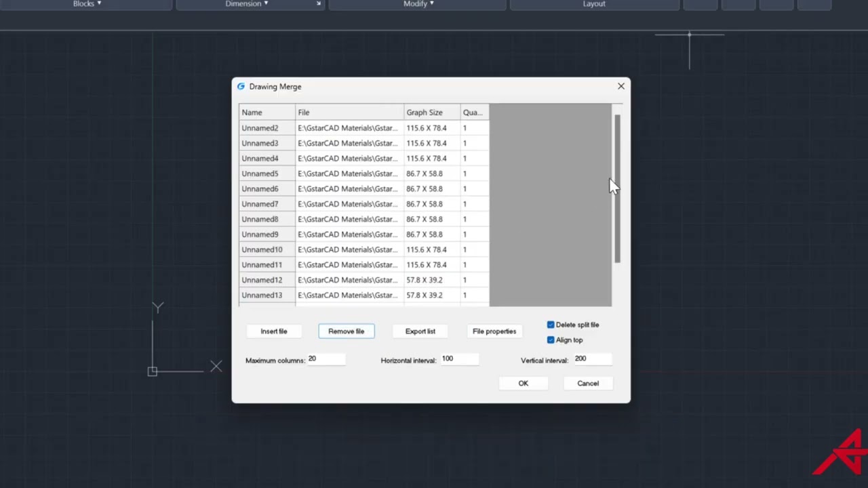Close the Drawing Merge dialog
This screenshot has height=488, width=868.
coord(621,87)
